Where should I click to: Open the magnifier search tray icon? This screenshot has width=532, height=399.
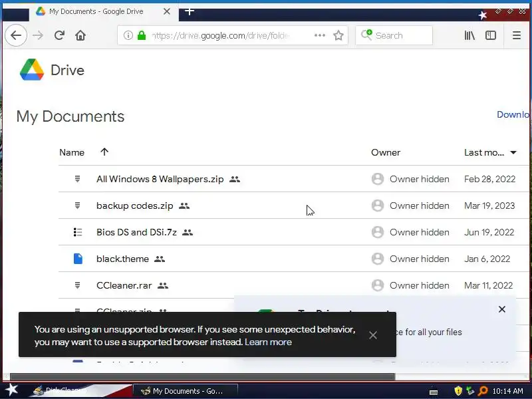click(x=483, y=391)
